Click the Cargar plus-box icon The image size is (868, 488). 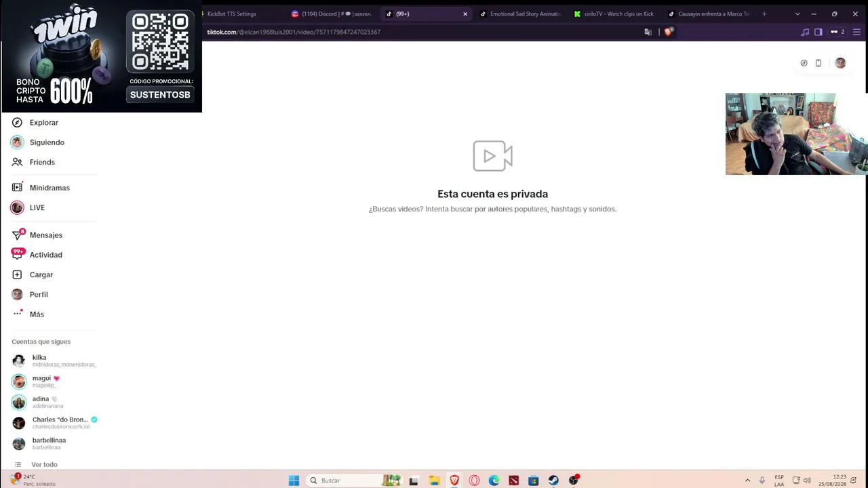pos(17,274)
